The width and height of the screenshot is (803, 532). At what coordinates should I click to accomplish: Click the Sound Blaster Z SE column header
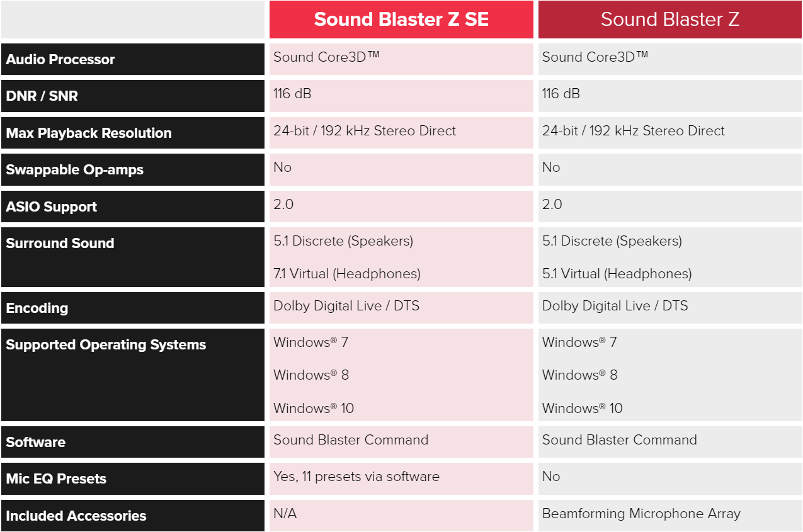[x=401, y=20]
